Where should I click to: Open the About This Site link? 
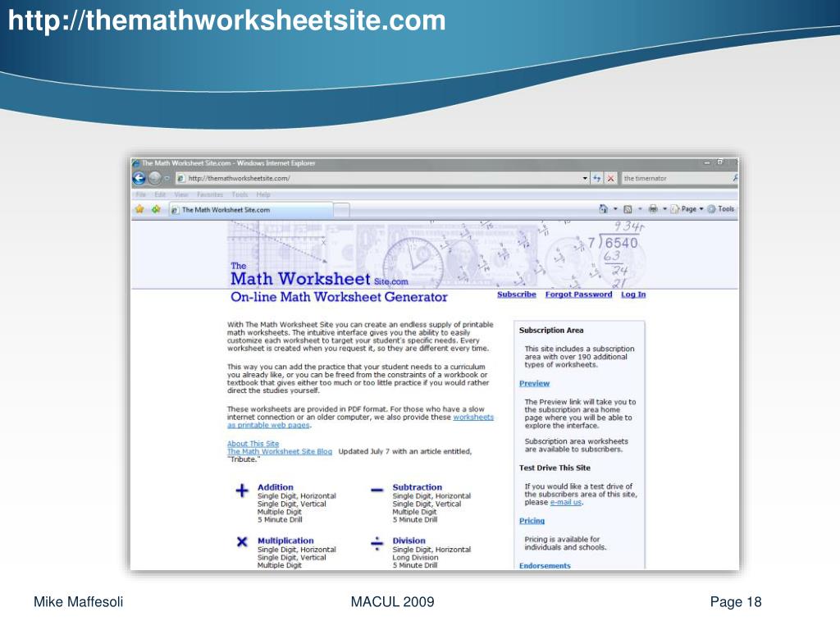coord(253,444)
